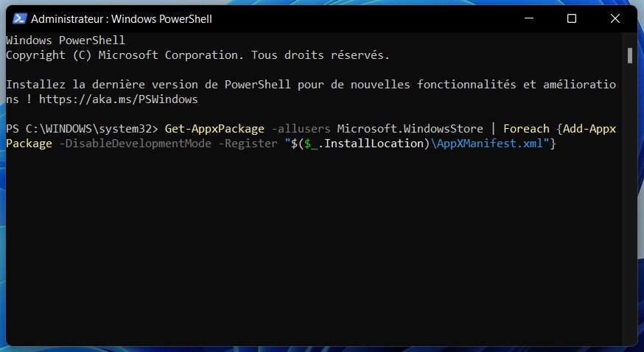
Task: Close the Administrateur PowerShell window
Action: tap(615, 18)
